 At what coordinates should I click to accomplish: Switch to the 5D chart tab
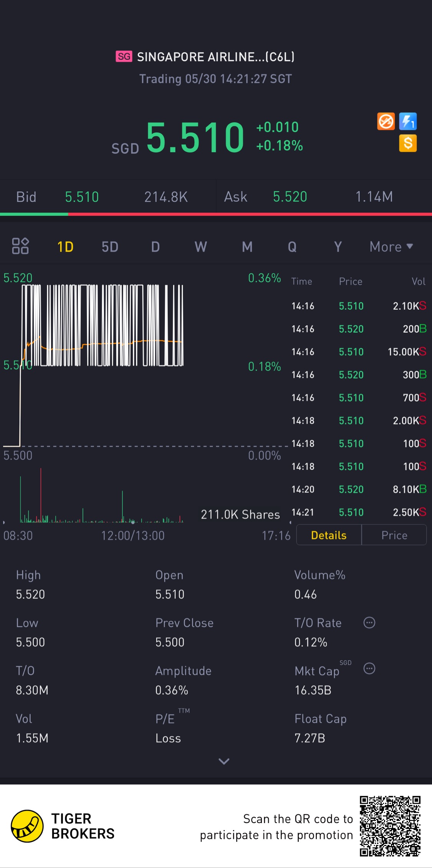110,247
